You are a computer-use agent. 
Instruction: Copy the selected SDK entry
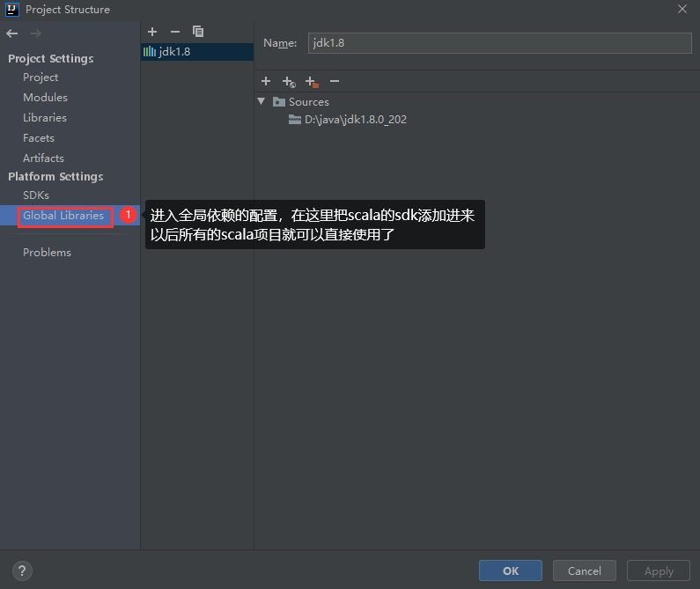pyautogui.click(x=198, y=32)
